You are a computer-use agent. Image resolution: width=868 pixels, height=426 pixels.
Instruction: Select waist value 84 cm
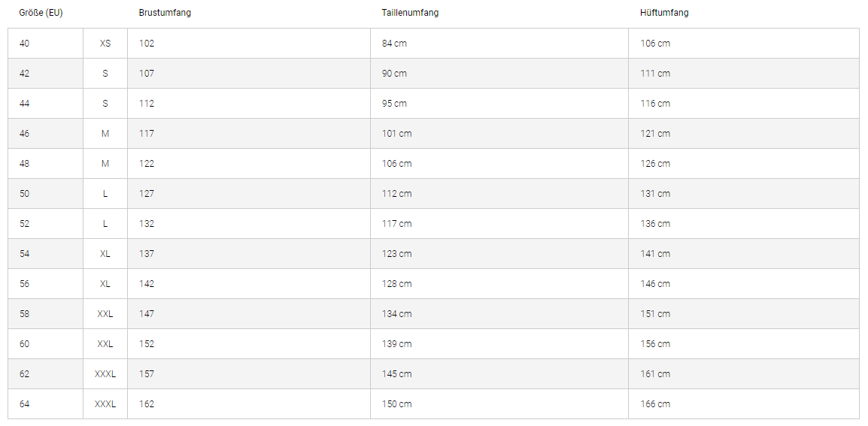pyautogui.click(x=394, y=43)
